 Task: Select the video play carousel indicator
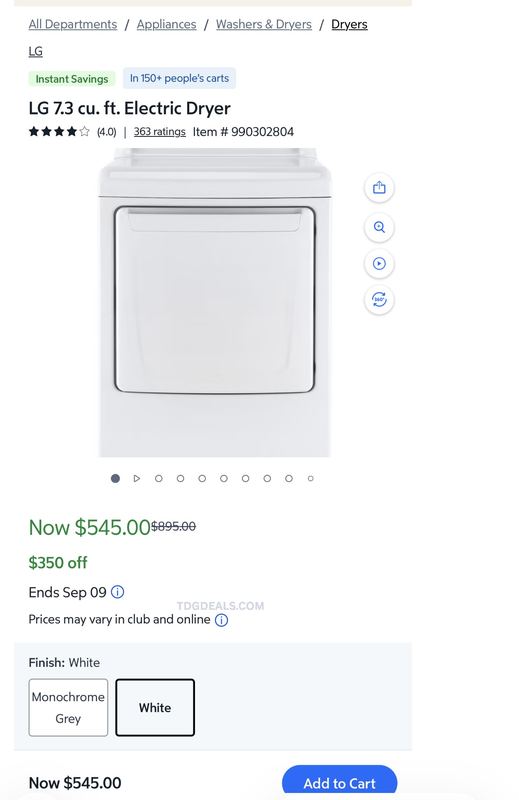[x=137, y=479]
